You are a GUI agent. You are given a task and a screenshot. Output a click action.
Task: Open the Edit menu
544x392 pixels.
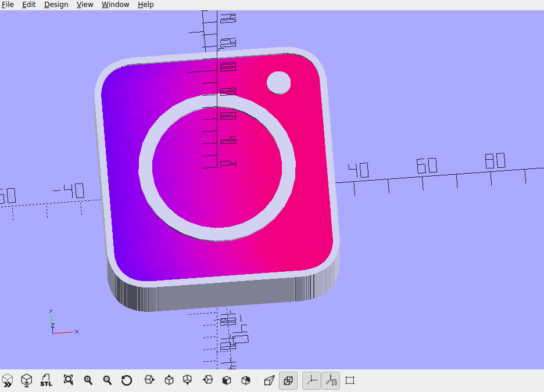click(29, 5)
